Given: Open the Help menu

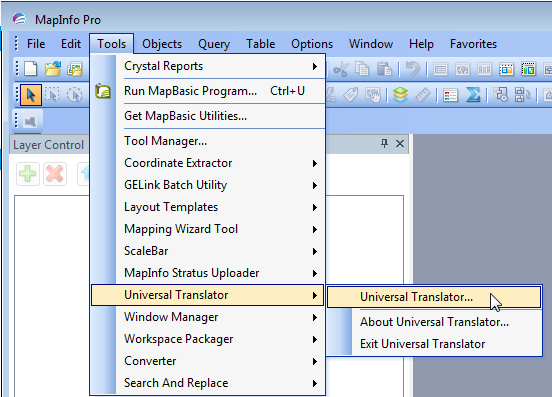Looking at the screenshot, I should click(x=421, y=44).
